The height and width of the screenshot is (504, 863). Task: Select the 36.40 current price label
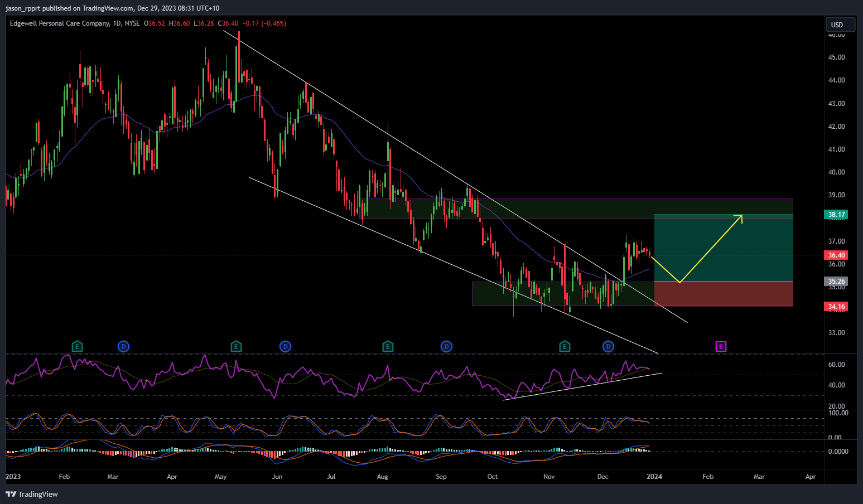836,255
